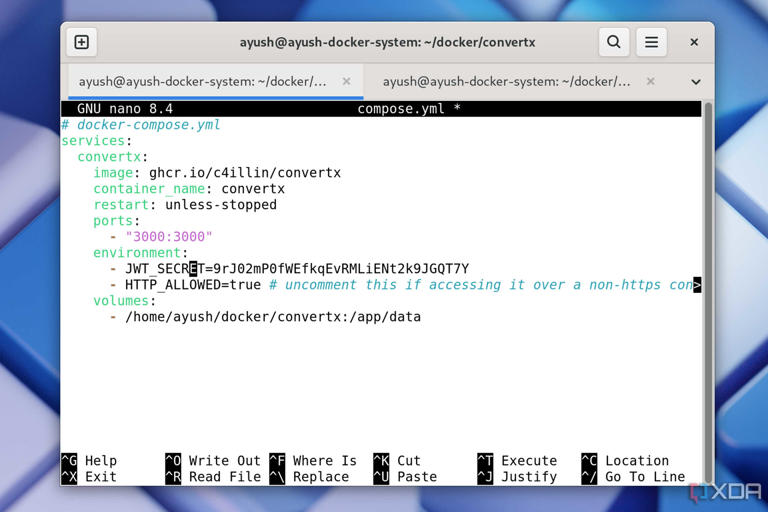Click the ^J Justify shortcut
The image size is (768, 512).
(517, 477)
